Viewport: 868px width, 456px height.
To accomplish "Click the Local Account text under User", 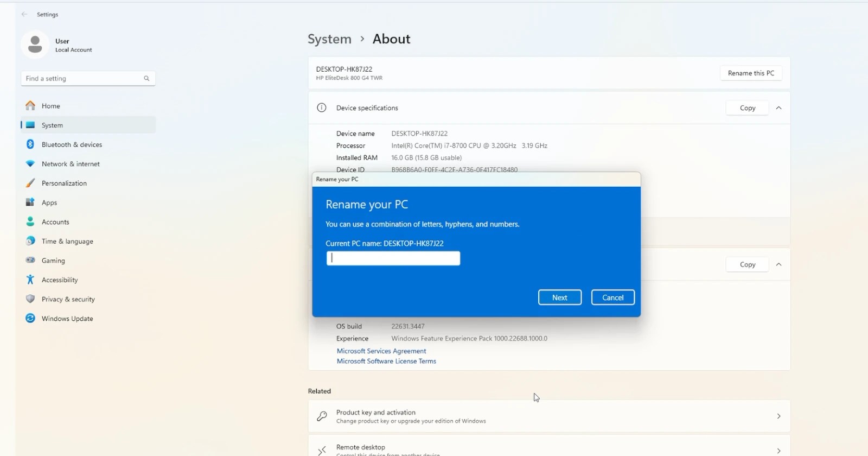I will tap(74, 50).
